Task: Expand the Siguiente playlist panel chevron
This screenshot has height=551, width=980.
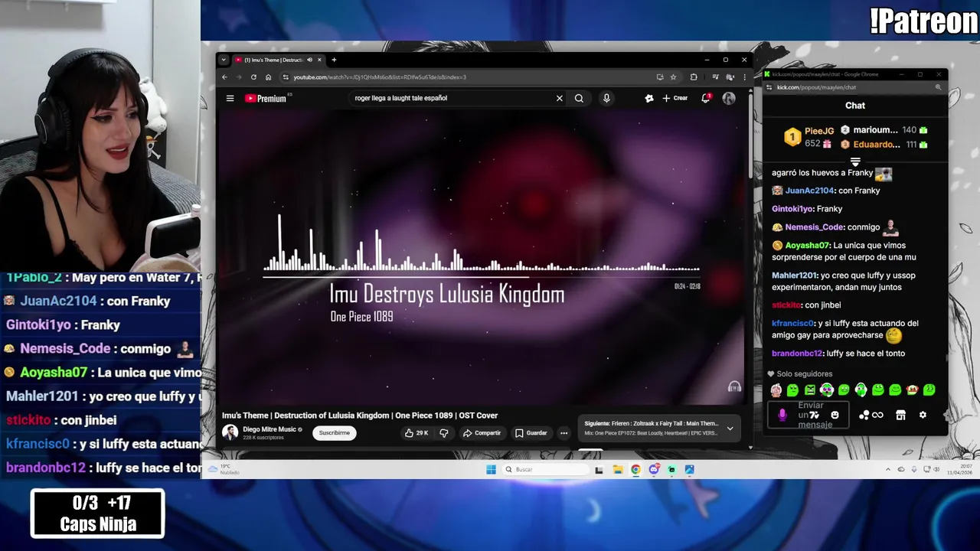Action: click(730, 429)
